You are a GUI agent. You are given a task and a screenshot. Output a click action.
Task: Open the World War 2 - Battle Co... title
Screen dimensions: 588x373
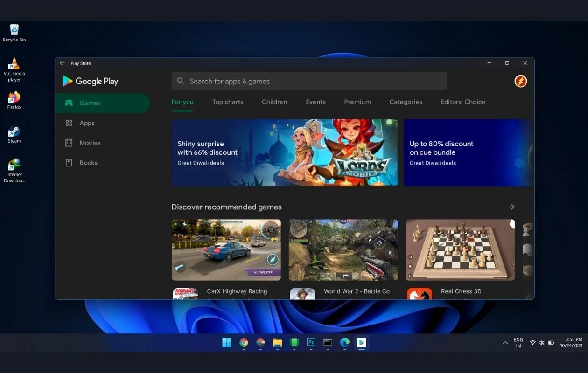[359, 291]
